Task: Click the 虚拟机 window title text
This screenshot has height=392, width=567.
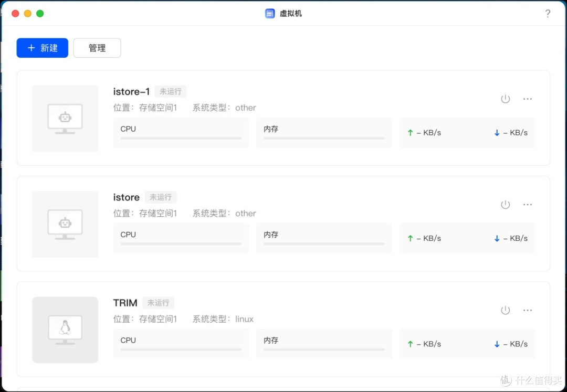Action: tap(291, 14)
